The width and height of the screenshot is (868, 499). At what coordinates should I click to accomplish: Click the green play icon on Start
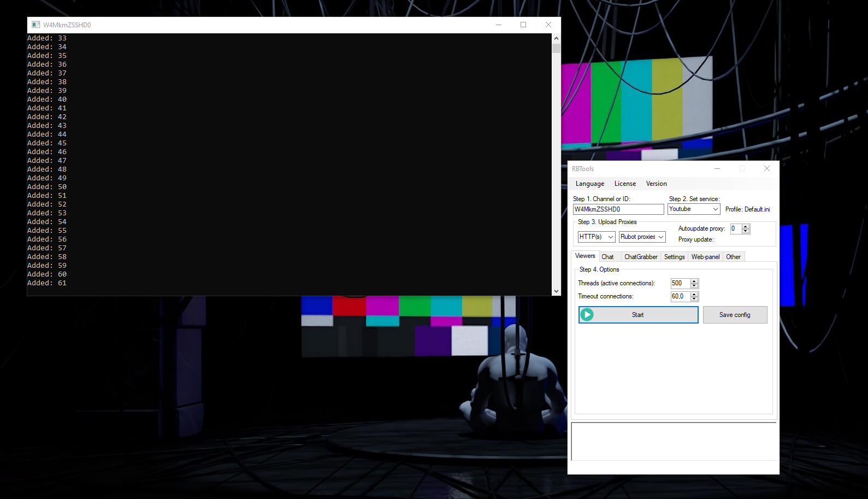point(587,315)
